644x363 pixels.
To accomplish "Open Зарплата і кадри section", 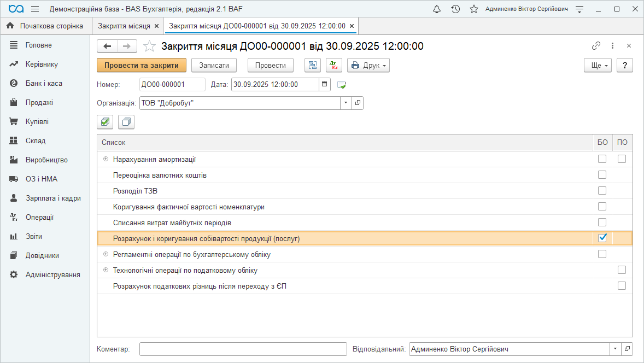I will 53,198.
